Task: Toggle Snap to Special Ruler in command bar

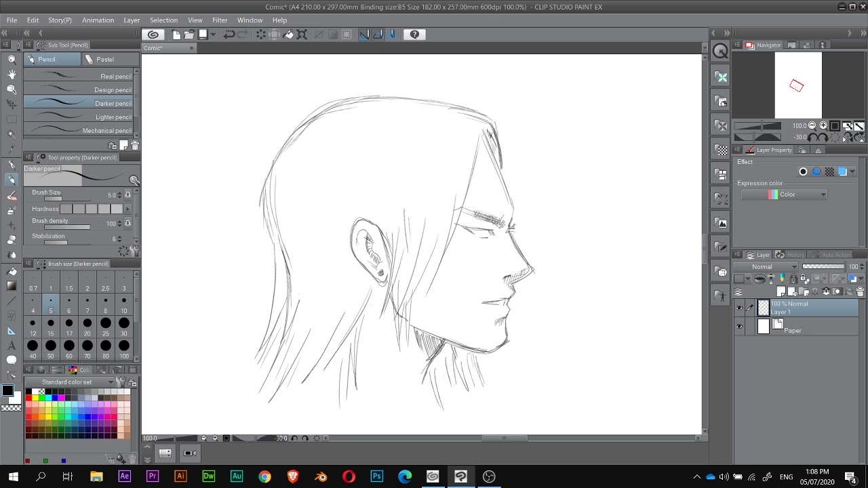Action: [377, 35]
